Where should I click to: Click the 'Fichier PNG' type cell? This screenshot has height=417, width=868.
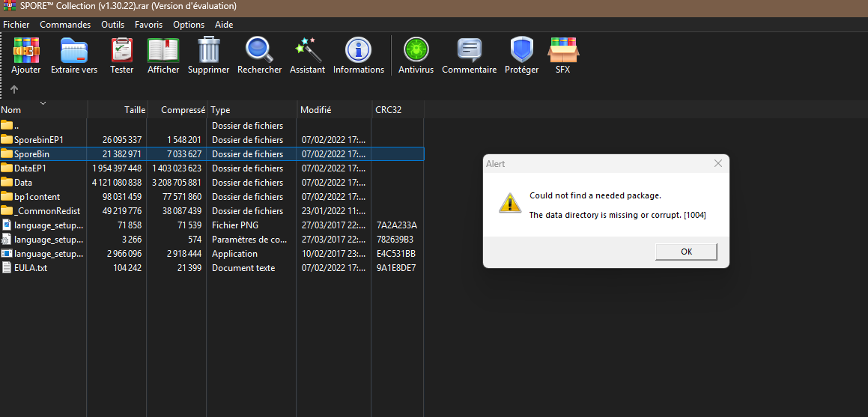(235, 225)
